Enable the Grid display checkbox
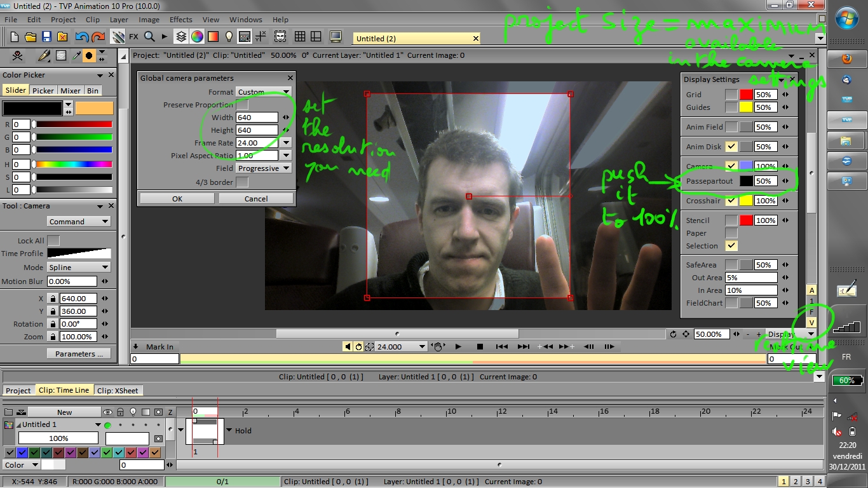868x488 pixels. point(731,94)
